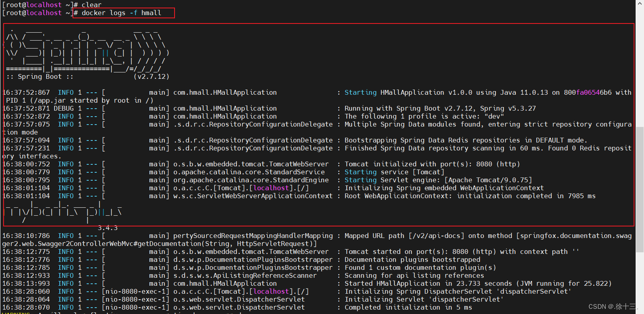Click container ID '800fa06546b6' text
Viewport: 644px width, 314px height.
click(588, 92)
